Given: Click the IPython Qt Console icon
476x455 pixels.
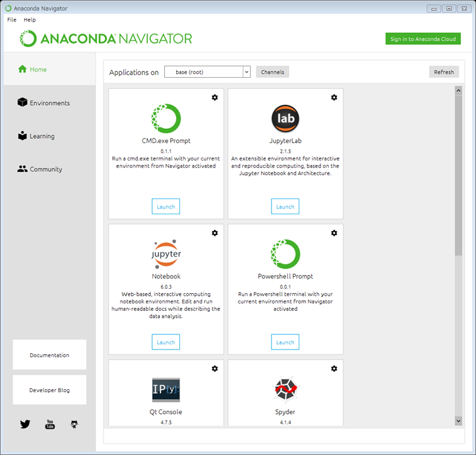Looking at the screenshot, I should (166, 390).
